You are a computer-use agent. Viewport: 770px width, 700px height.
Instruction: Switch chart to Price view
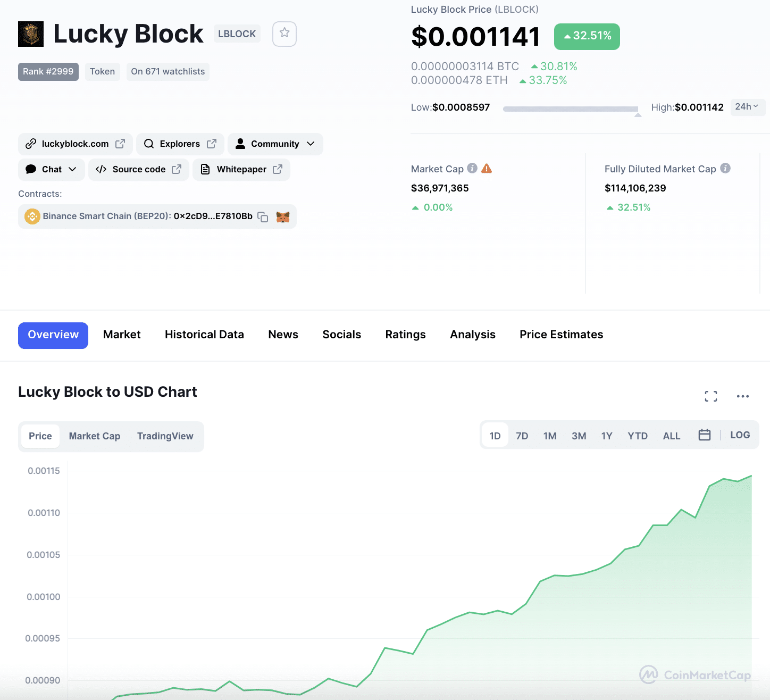click(40, 436)
